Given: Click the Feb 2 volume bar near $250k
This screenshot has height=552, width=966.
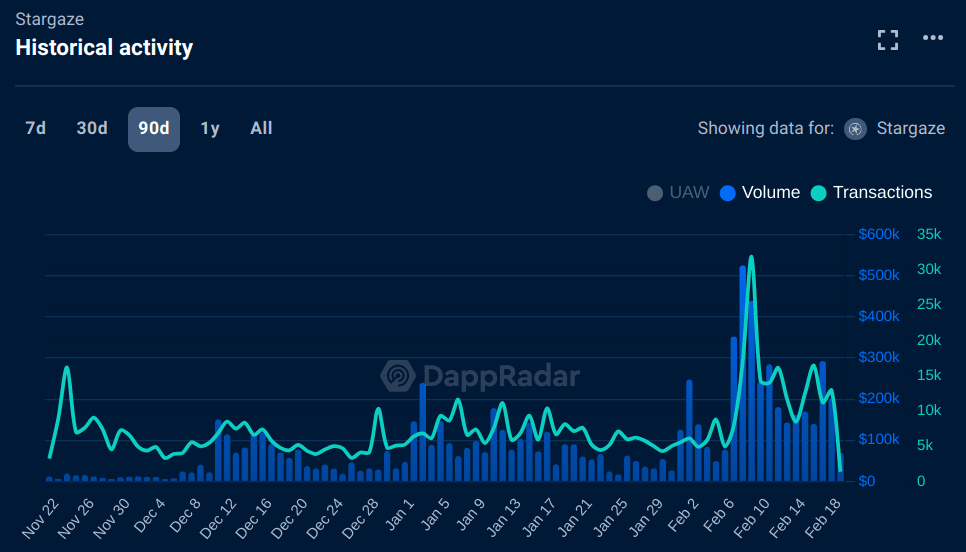Looking at the screenshot, I should 689,431.
